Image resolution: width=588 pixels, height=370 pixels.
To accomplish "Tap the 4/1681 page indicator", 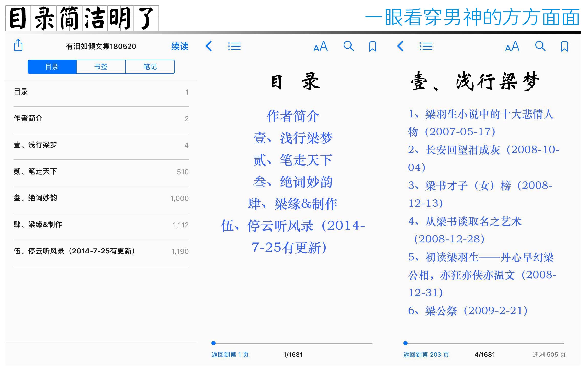I will (485, 355).
